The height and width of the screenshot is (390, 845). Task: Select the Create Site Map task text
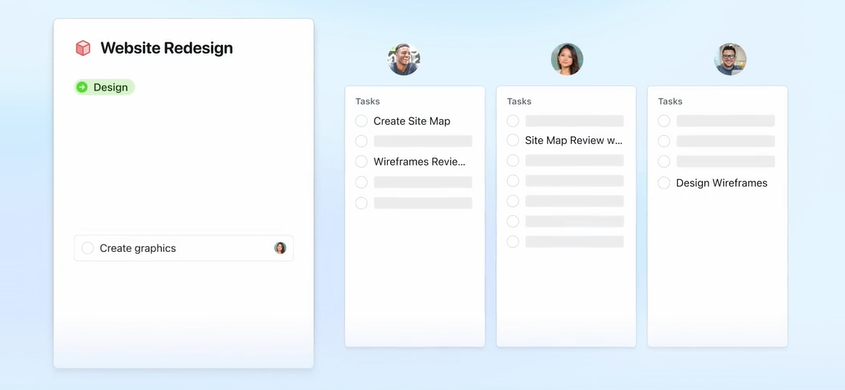tap(412, 121)
